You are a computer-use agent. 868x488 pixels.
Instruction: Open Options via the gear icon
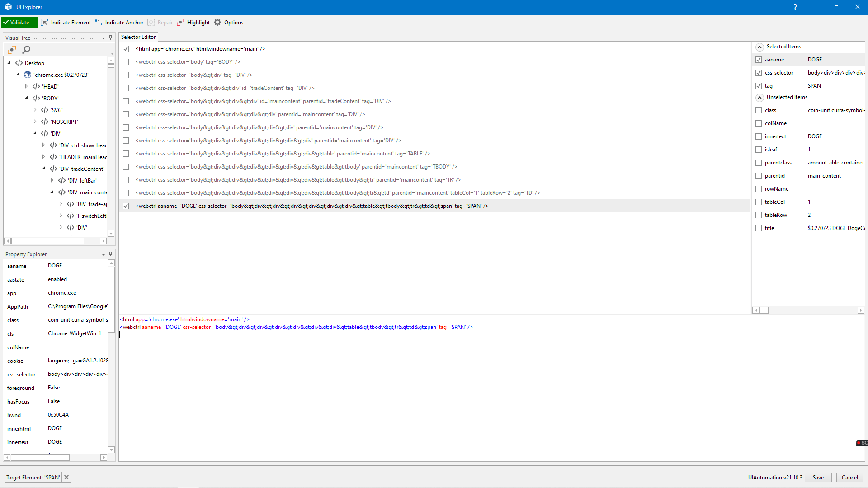coord(218,22)
